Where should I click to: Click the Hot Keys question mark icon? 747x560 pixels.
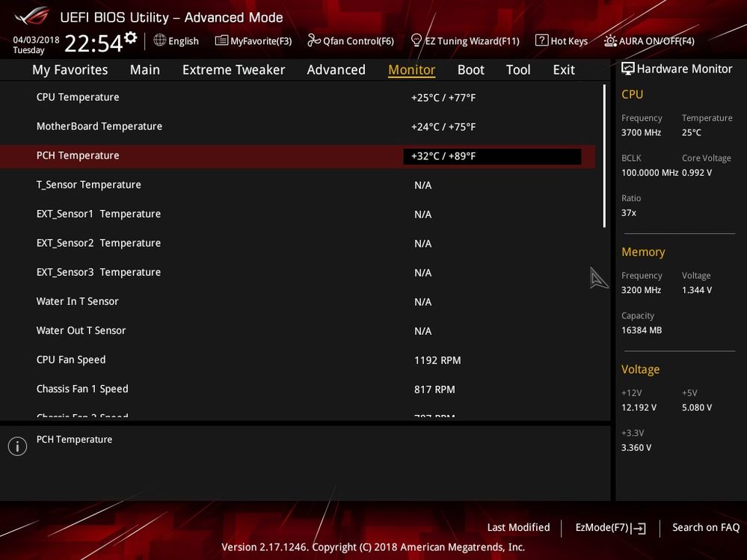click(x=541, y=40)
